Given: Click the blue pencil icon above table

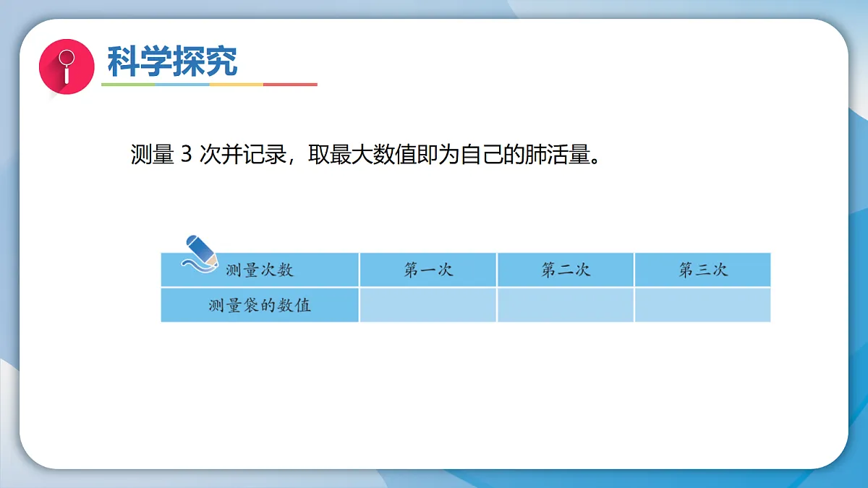Looking at the screenshot, I should point(199,253).
